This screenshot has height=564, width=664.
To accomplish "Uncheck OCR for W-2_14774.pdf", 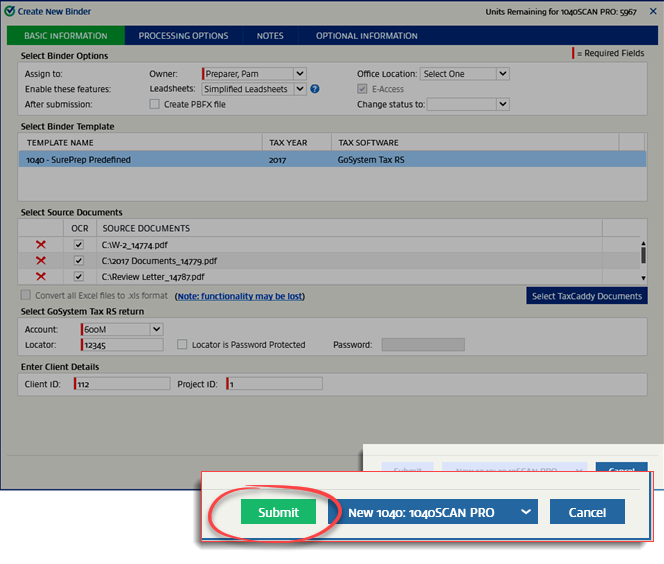I will pyautogui.click(x=79, y=244).
